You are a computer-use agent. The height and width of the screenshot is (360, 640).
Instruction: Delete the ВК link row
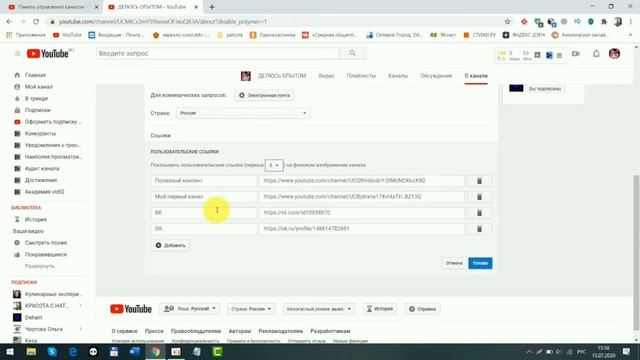(480, 213)
